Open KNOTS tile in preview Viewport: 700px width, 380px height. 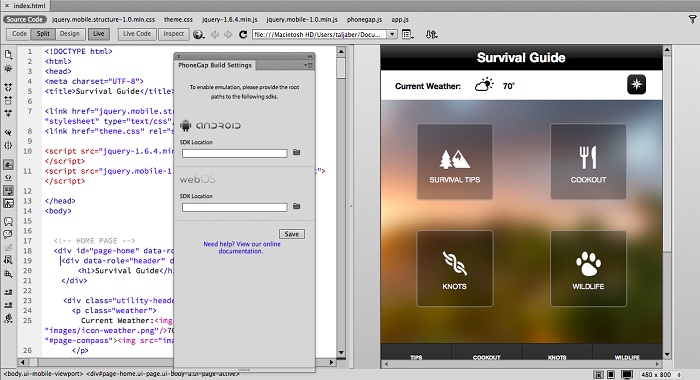454,268
